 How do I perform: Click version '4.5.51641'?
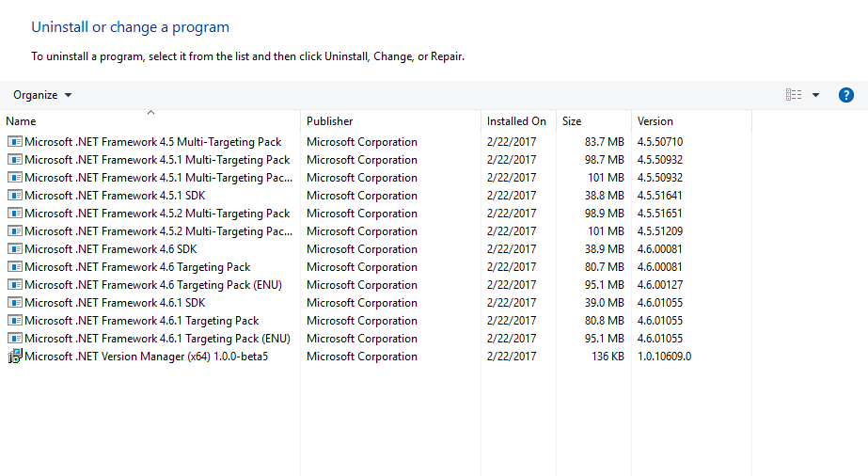(x=660, y=196)
